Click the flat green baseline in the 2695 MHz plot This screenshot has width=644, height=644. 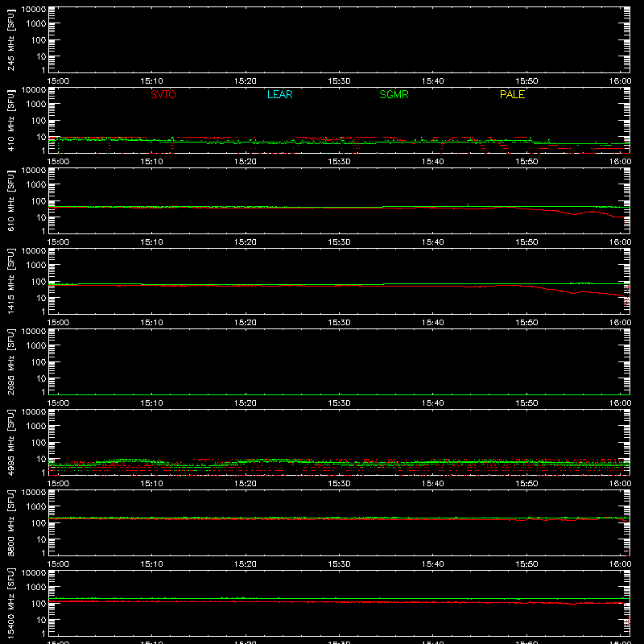pyautogui.click(x=339, y=394)
